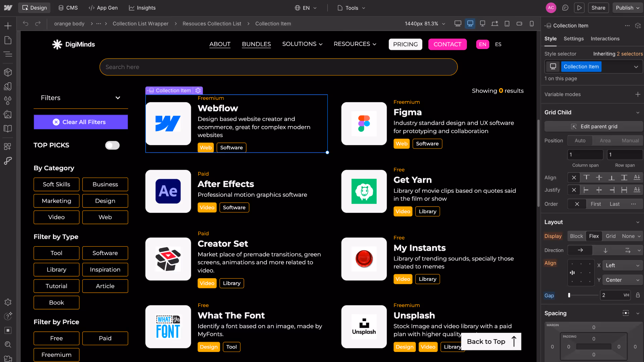644x362 pixels.
Task: Open the Publish dropdown
Action: pyautogui.click(x=628, y=8)
